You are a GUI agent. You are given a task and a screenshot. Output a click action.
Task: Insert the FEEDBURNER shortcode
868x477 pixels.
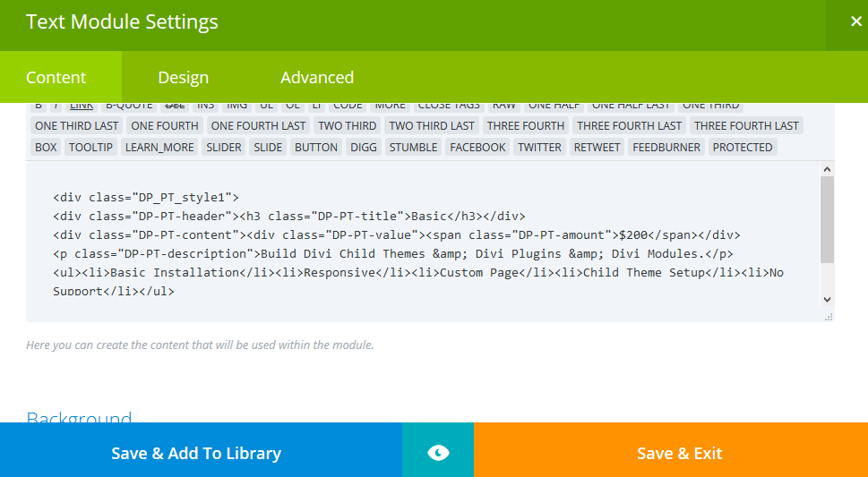(x=666, y=147)
